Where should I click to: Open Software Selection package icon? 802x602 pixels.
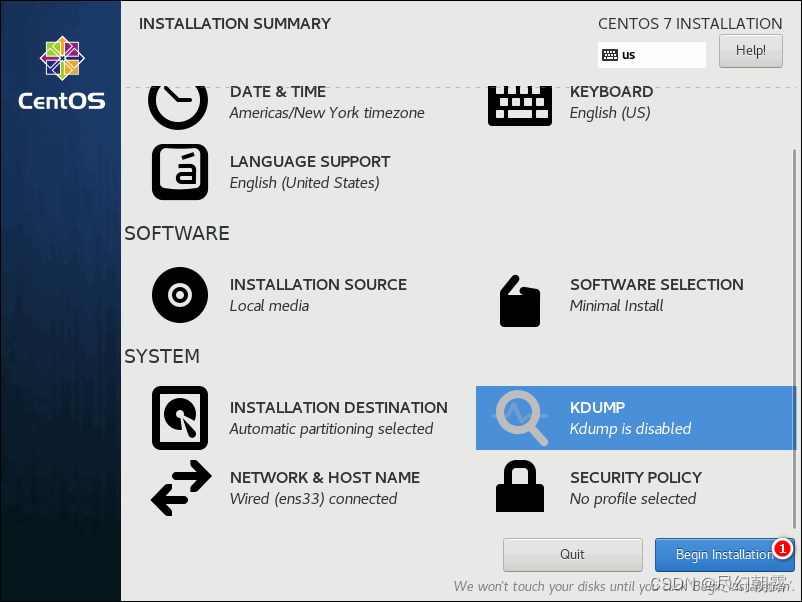pyautogui.click(x=520, y=301)
